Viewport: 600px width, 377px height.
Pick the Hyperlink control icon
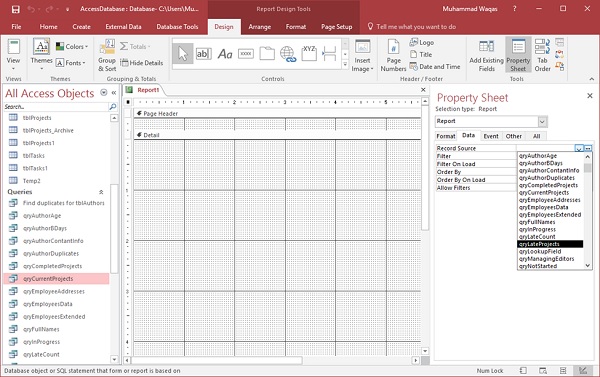[288, 54]
